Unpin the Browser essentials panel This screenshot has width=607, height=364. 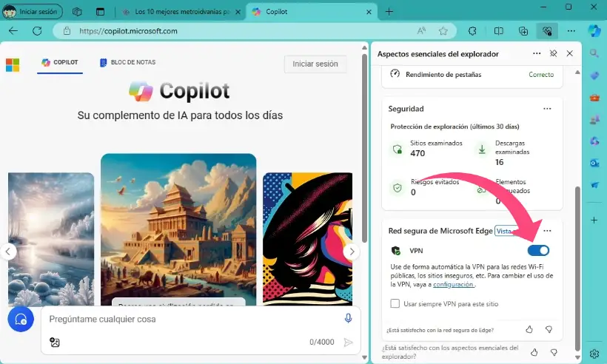pos(553,53)
